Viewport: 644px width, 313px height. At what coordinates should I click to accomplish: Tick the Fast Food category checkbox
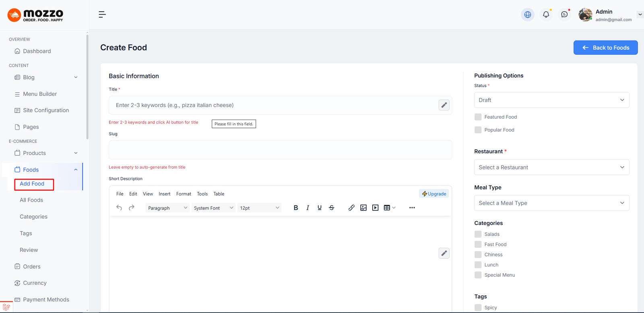[478, 245]
